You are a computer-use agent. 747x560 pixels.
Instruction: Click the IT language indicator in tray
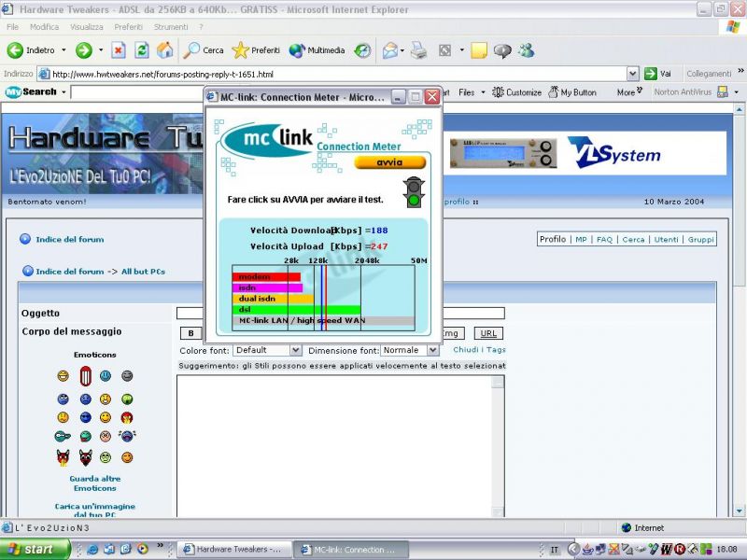coord(554,550)
